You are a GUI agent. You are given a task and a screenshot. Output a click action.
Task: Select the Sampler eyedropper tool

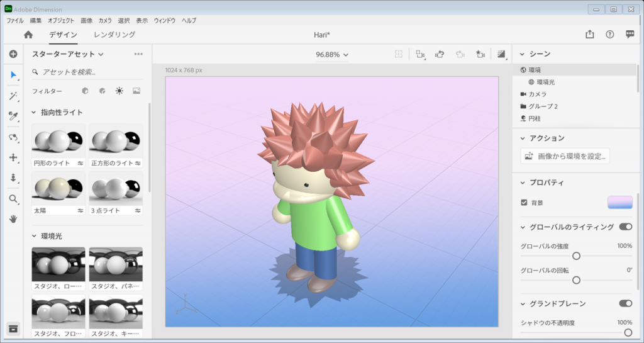coord(13,116)
